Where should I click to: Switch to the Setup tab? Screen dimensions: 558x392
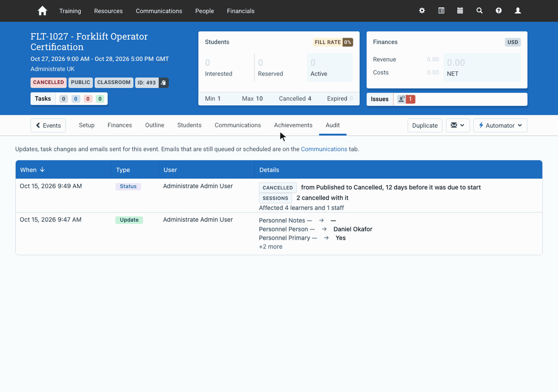(86, 125)
